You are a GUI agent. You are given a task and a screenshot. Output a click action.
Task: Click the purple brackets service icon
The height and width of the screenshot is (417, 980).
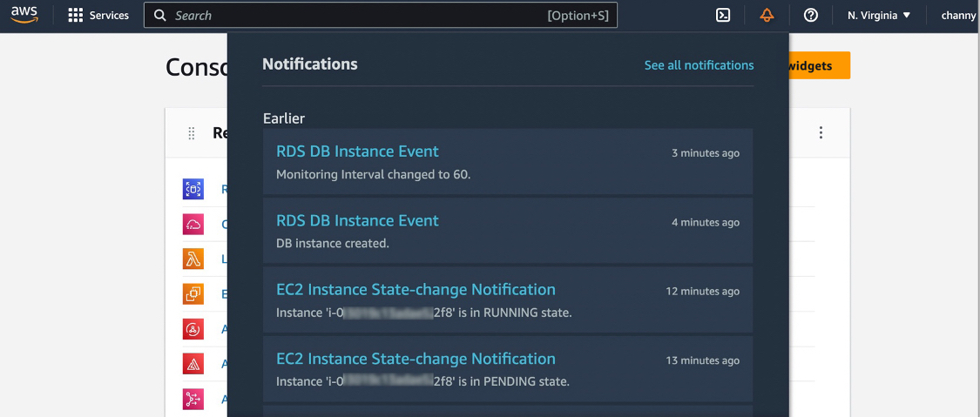[193, 189]
